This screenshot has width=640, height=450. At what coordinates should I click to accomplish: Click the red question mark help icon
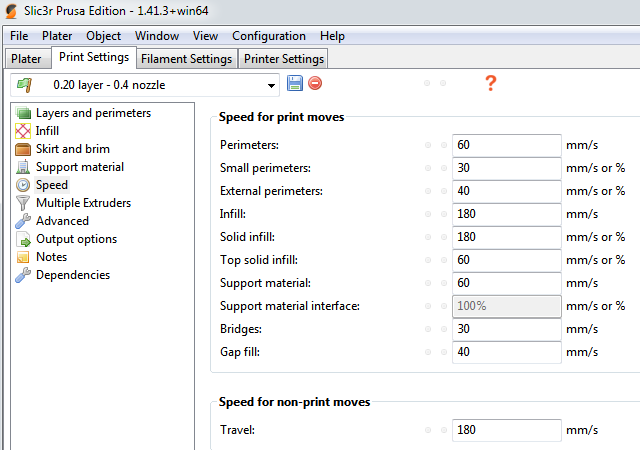tap(490, 83)
